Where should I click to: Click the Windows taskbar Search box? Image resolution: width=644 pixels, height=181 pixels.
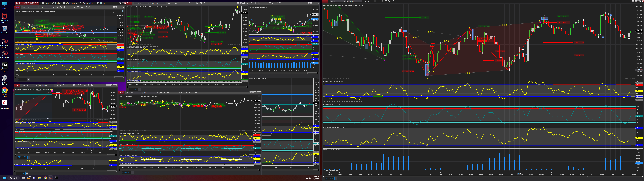[x=13, y=178]
